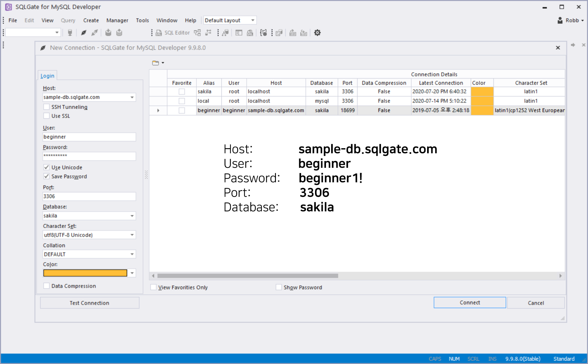
Task: Mark the local connection as favorite
Action: coord(182,101)
